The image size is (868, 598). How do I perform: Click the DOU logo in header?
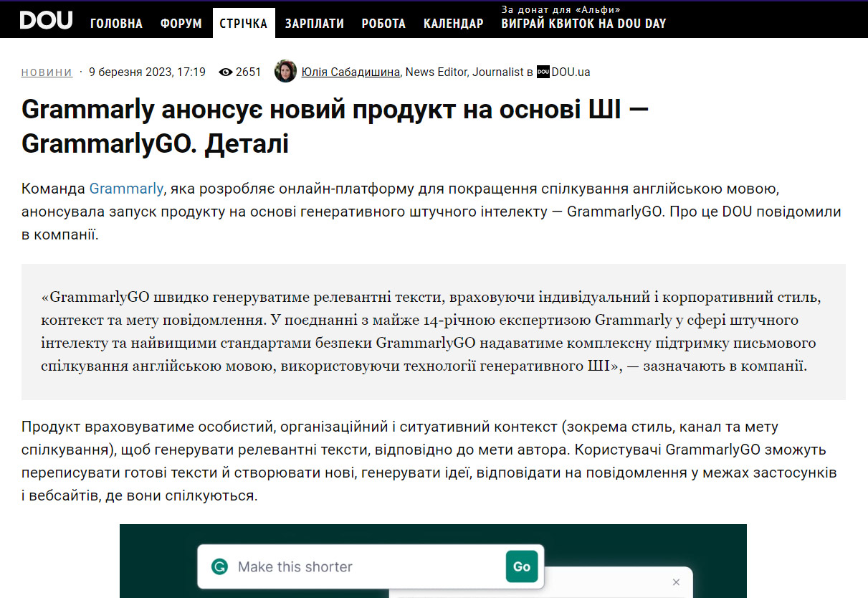[x=46, y=20]
